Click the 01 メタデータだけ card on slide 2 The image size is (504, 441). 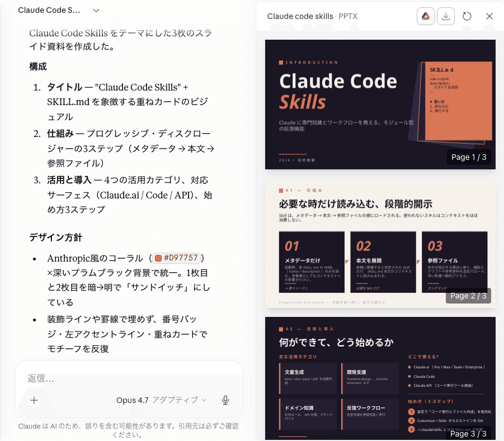(312, 262)
